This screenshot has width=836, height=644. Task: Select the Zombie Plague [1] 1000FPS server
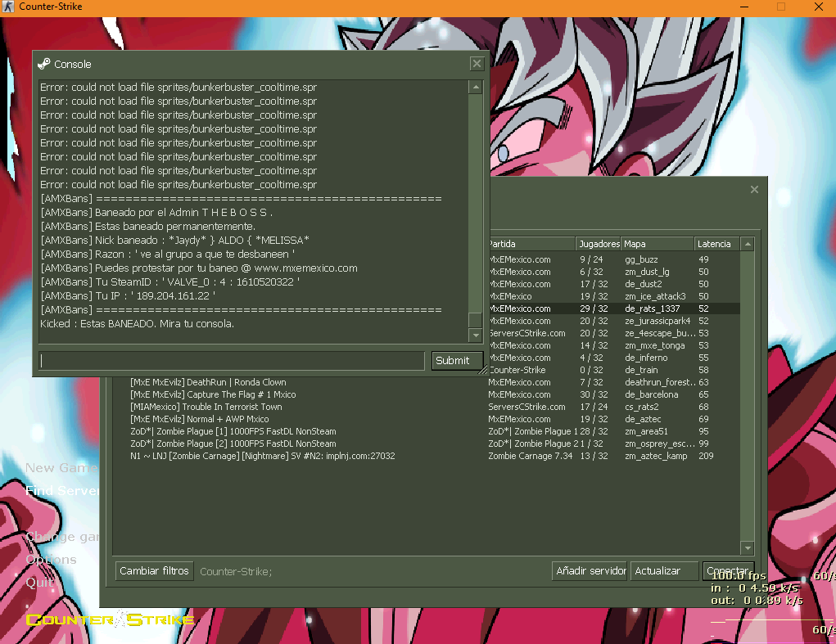[x=427, y=431]
